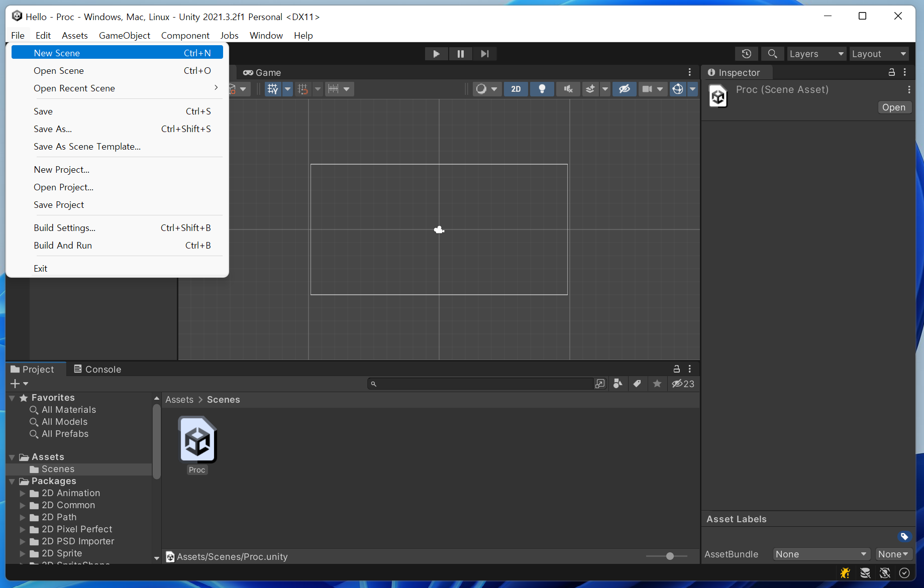
Task: Click the Scene camera settings icon
Action: [647, 89]
